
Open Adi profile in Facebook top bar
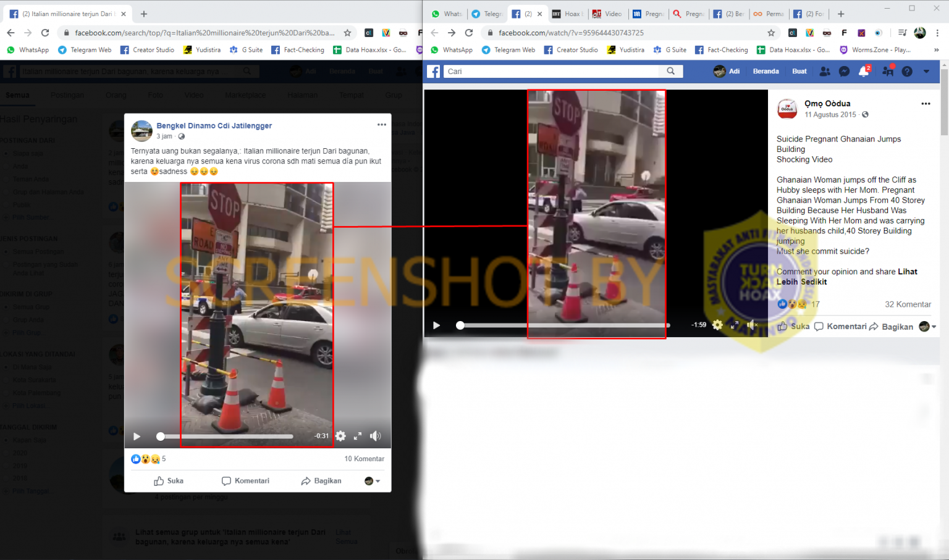pos(727,72)
